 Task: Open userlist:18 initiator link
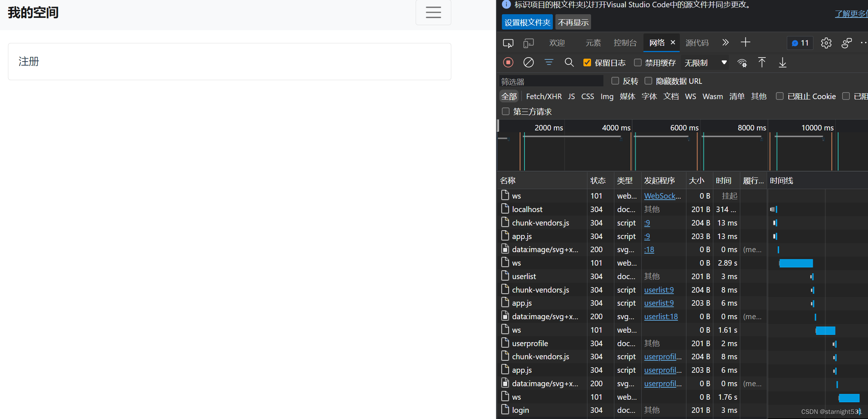tap(661, 316)
